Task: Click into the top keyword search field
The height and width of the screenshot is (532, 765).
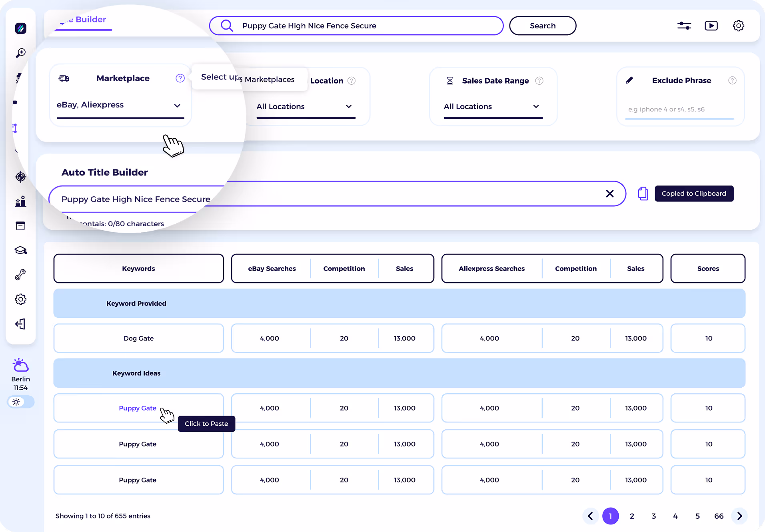Action: pos(356,26)
